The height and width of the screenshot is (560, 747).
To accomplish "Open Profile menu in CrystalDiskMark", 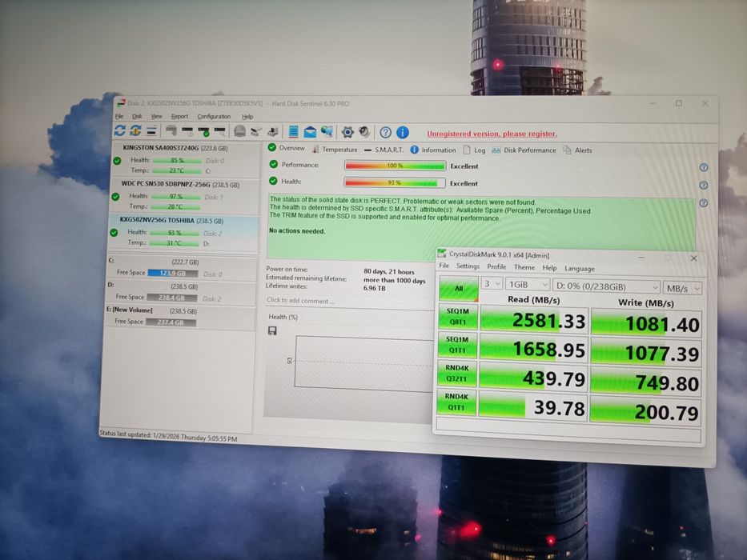I will pyautogui.click(x=496, y=266).
